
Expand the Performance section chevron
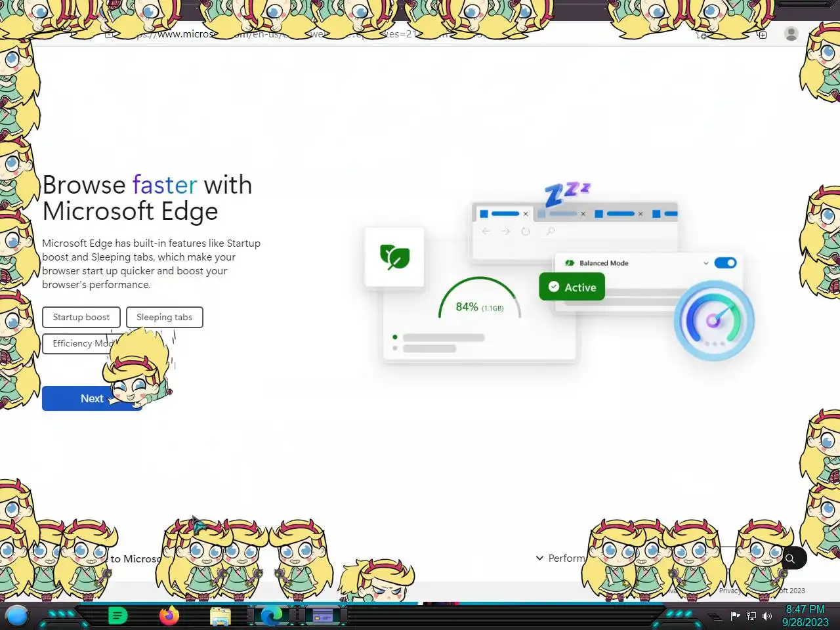pyautogui.click(x=539, y=558)
